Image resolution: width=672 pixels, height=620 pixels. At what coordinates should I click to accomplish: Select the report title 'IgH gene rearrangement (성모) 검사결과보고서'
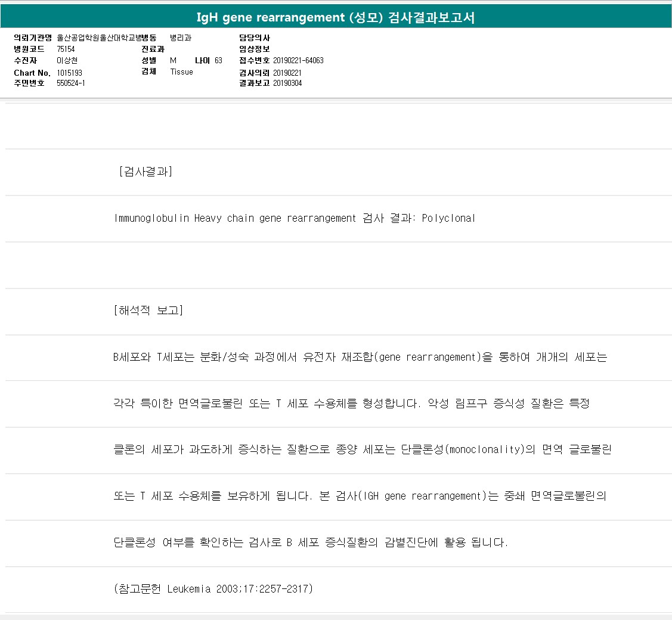coord(336,17)
